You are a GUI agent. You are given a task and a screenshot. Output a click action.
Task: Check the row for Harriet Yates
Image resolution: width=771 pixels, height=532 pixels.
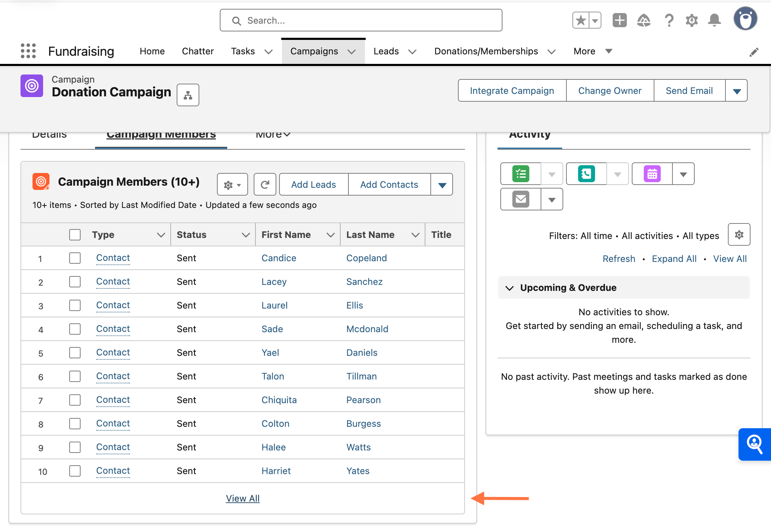click(x=75, y=471)
